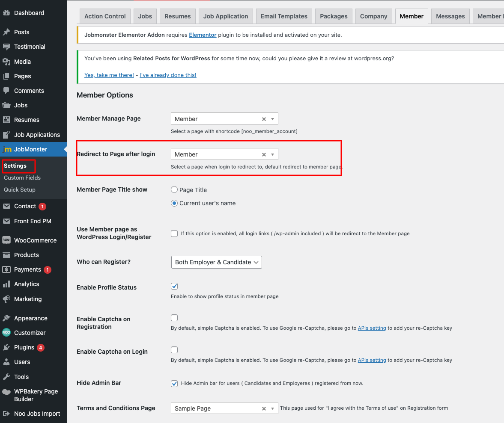
Task: Uncheck the Hide Admin Bar checkbox
Action: pyautogui.click(x=174, y=383)
